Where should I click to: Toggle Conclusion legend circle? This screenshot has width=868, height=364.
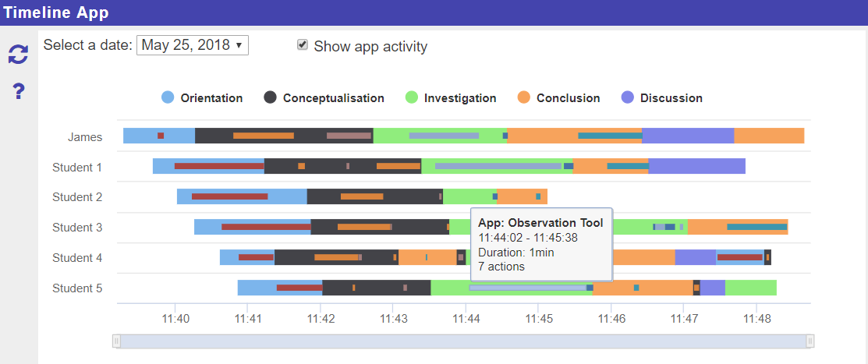pyautogui.click(x=524, y=98)
